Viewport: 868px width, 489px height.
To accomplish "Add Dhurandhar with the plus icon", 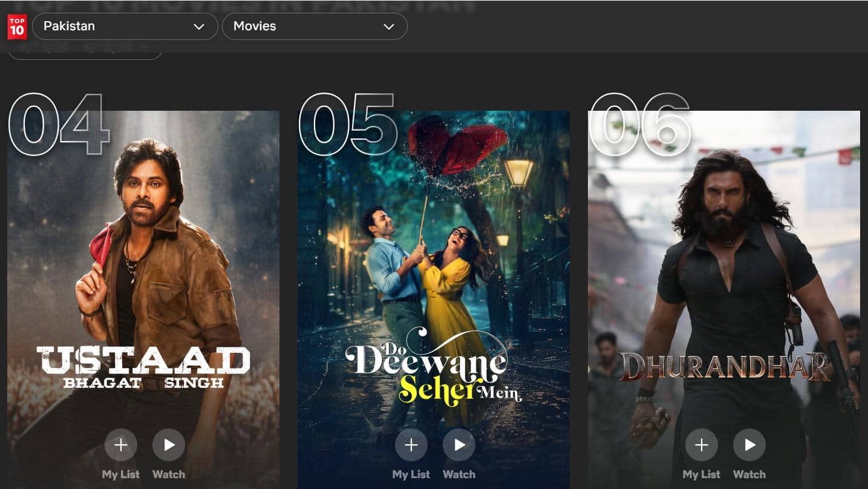I will (702, 445).
